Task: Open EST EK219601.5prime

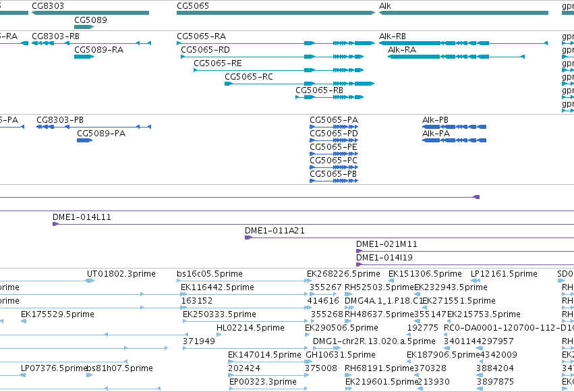Action: click(382, 382)
